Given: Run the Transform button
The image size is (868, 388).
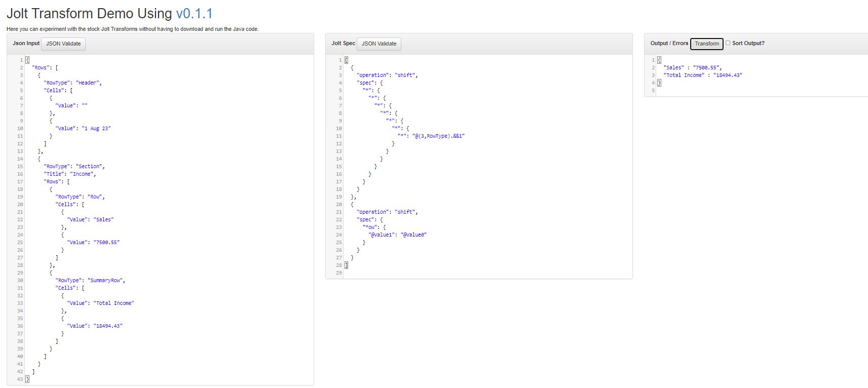Looking at the screenshot, I should pyautogui.click(x=707, y=44).
